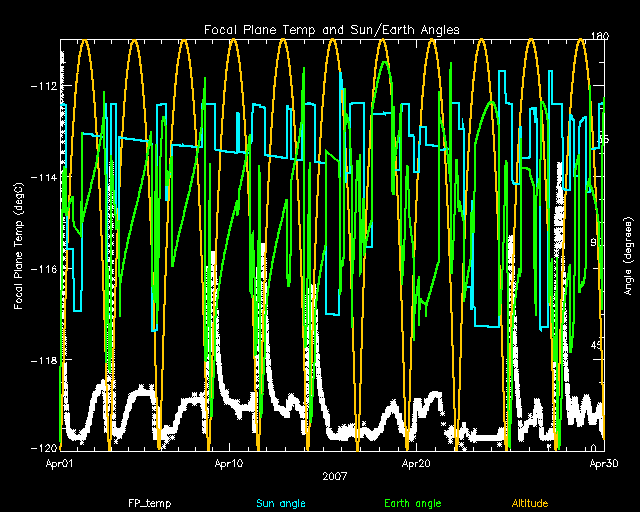Click the 180 tick on the angle axis
The width and height of the screenshot is (640, 512).
[600, 37]
